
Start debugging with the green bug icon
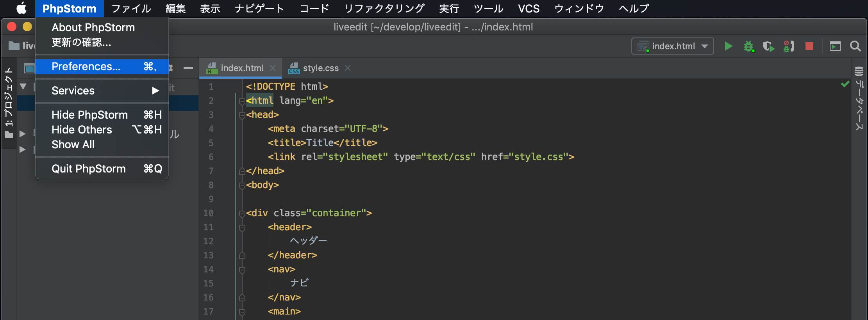[748, 46]
